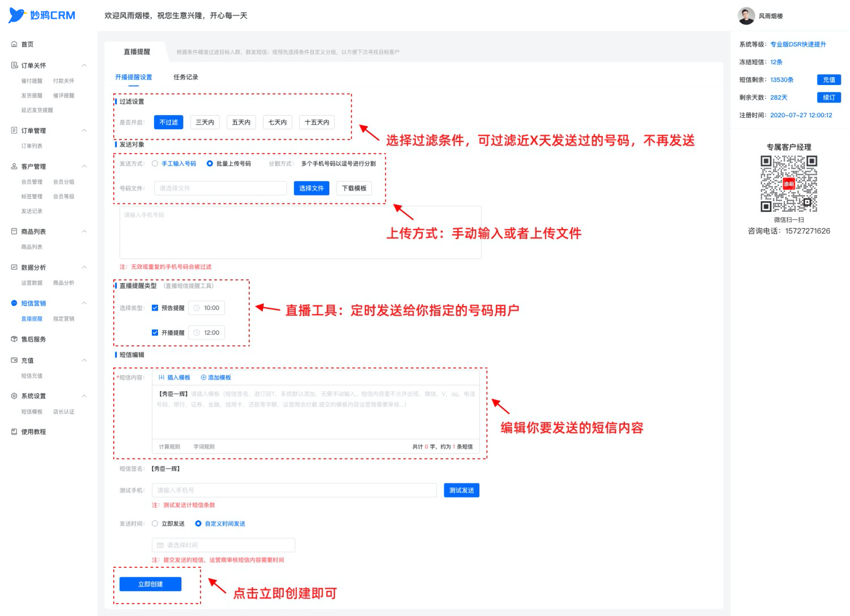Choose the 七天内 filter option
Viewport: 850px width, 616px height.
(x=278, y=122)
